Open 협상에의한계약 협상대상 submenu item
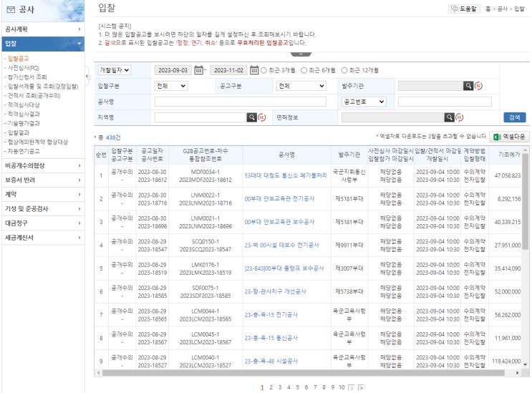Screen dimensions: 532x393 pos(38,142)
